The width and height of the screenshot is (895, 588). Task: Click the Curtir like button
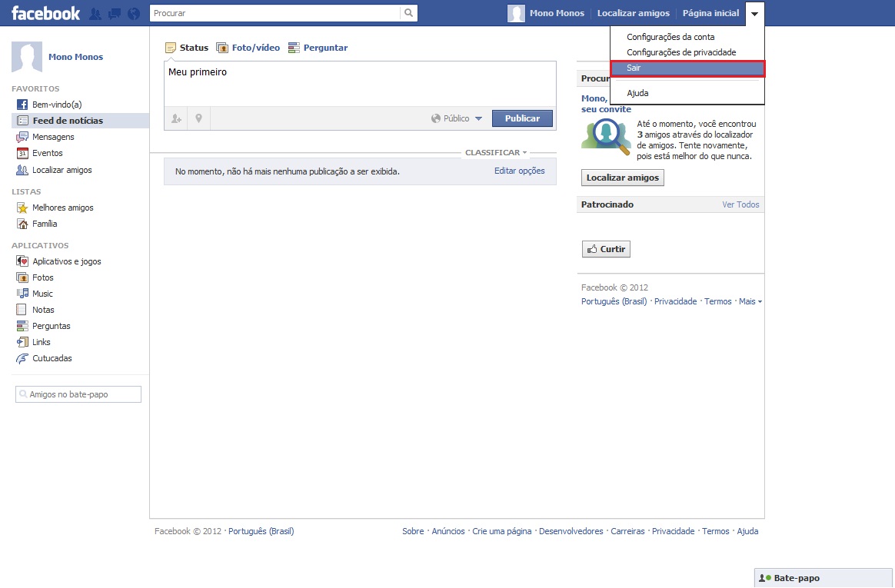click(606, 249)
